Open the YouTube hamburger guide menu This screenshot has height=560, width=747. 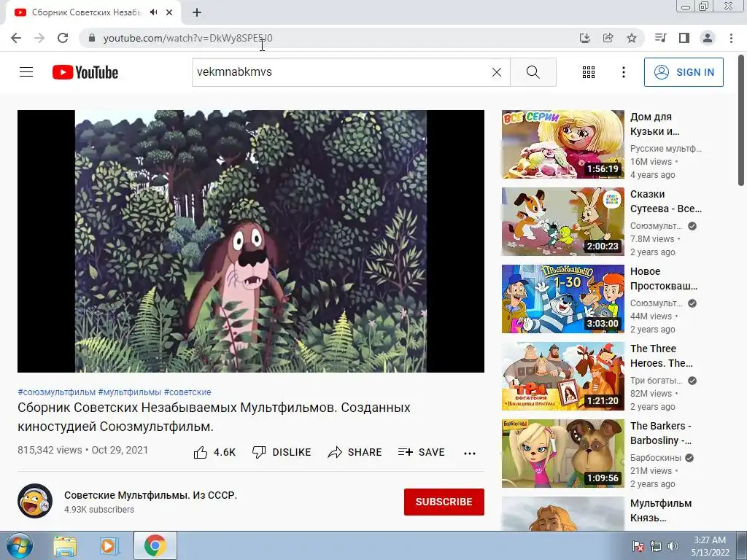pos(26,72)
